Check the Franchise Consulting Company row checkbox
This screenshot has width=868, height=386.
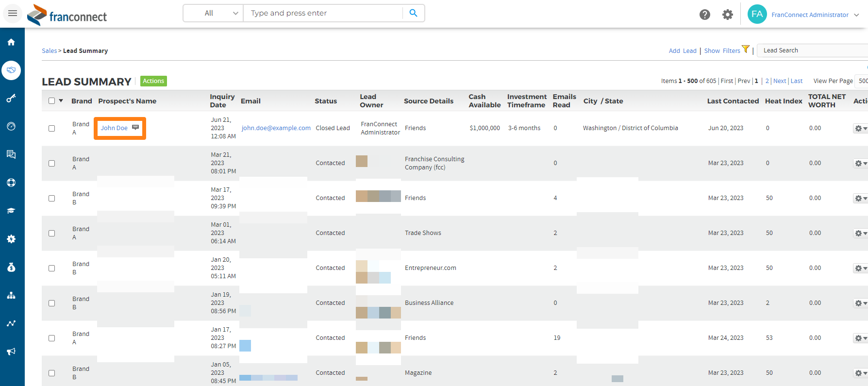click(52, 163)
